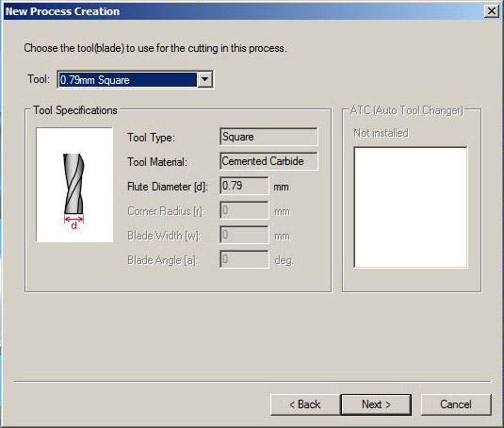Click the 'Not installed' text
Screen dimensions: 504x428
pos(381,133)
